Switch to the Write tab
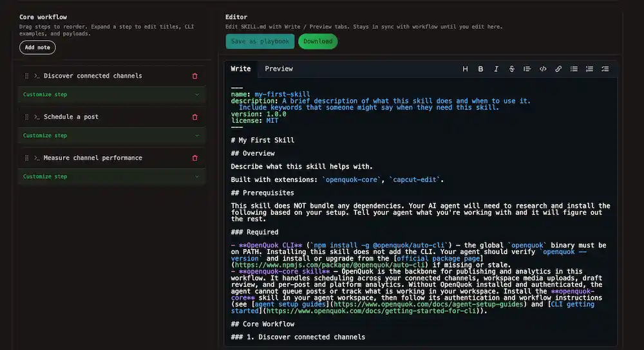644x350 pixels. pos(241,69)
